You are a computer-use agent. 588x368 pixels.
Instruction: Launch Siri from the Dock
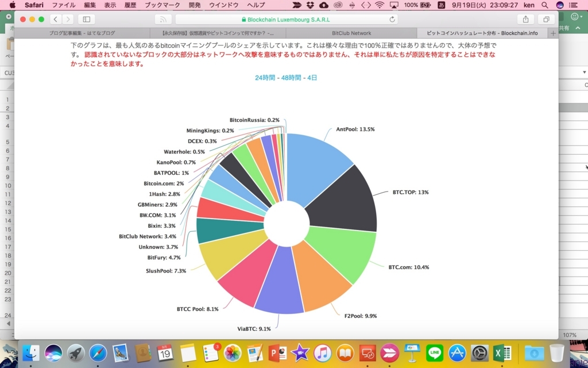[x=53, y=353]
